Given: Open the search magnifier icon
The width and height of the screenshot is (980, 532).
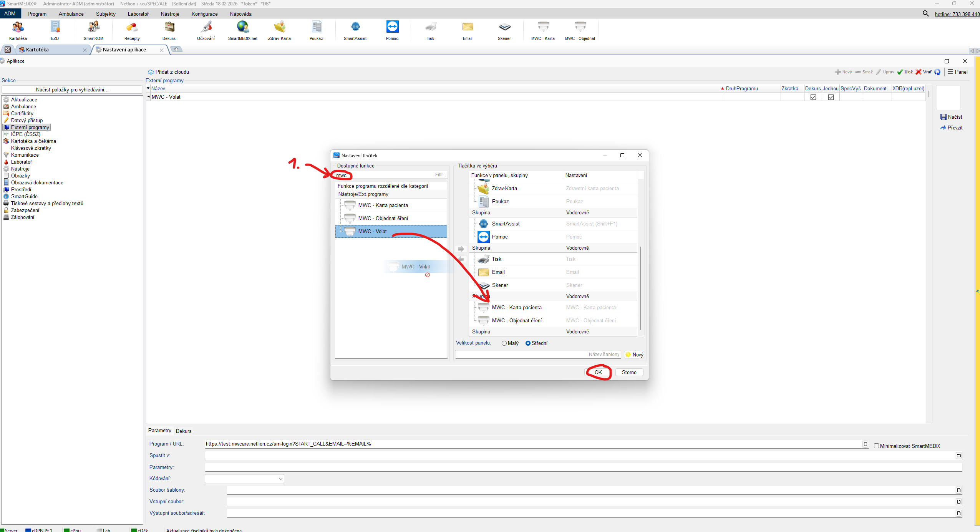Looking at the screenshot, I should [925, 14].
